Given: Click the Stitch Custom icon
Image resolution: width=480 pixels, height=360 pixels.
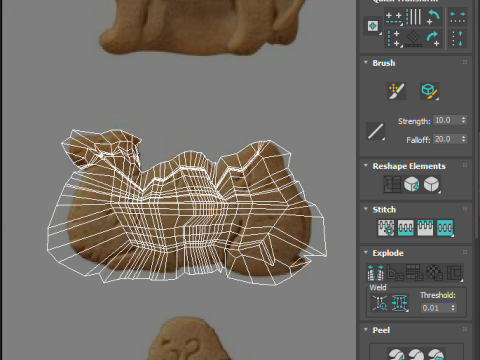Looking at the screenshot, I should pyautogui.click(x=445, y=228).
